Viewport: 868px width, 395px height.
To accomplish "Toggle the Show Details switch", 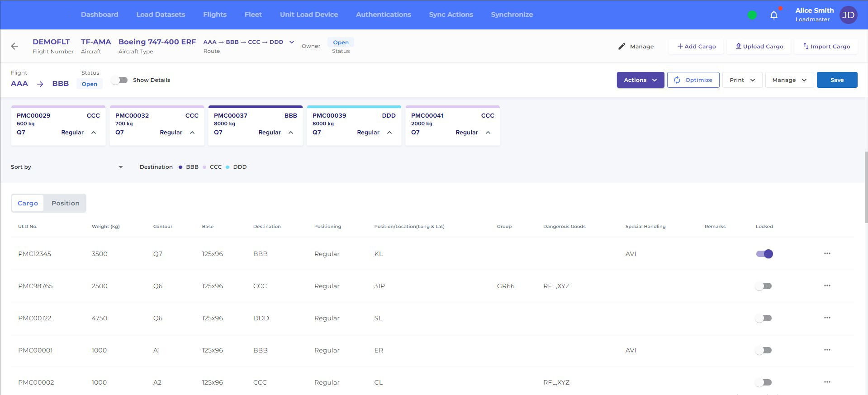I will [120, 80].
